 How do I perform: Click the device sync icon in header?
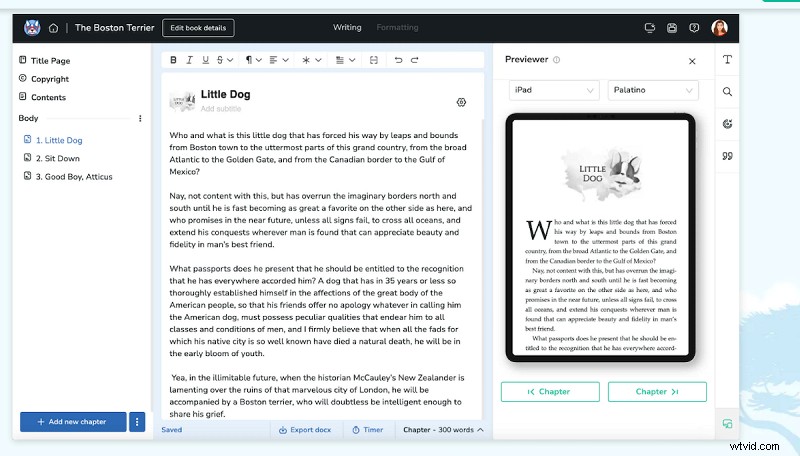click(649, 28)
